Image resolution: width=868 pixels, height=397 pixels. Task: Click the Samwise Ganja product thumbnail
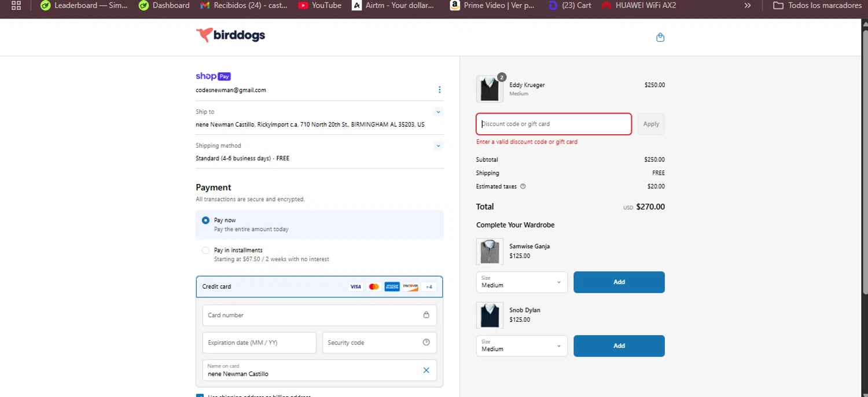click(x=490, y=251)
